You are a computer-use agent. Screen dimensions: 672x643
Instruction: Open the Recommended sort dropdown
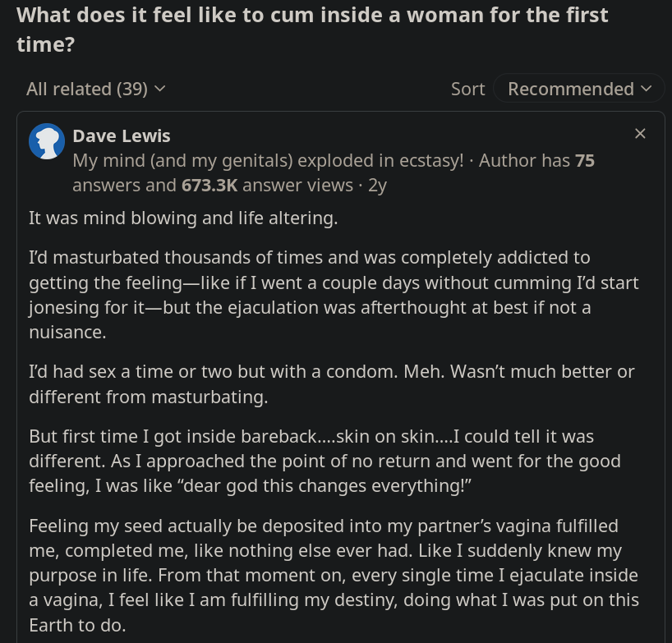[571, 89]
